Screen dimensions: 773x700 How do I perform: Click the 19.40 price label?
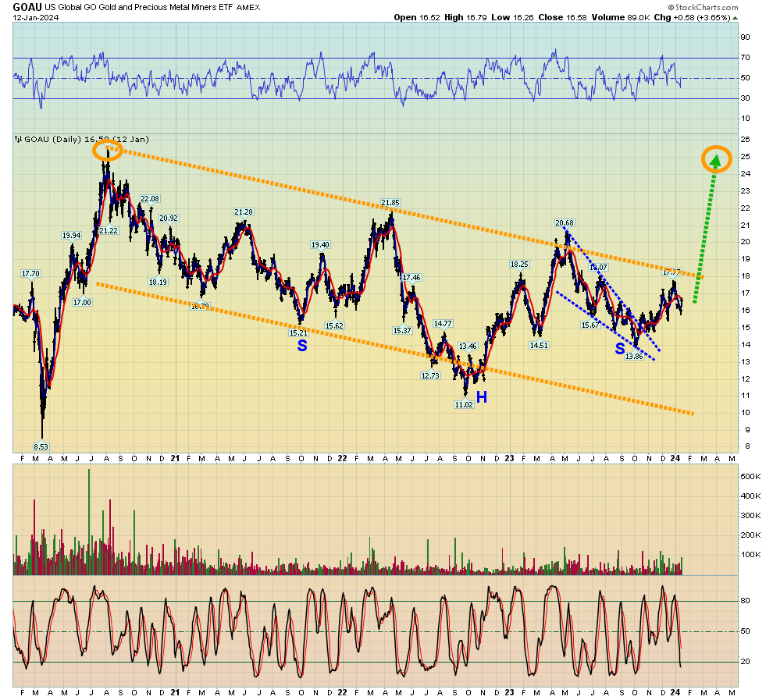[320, 245]
